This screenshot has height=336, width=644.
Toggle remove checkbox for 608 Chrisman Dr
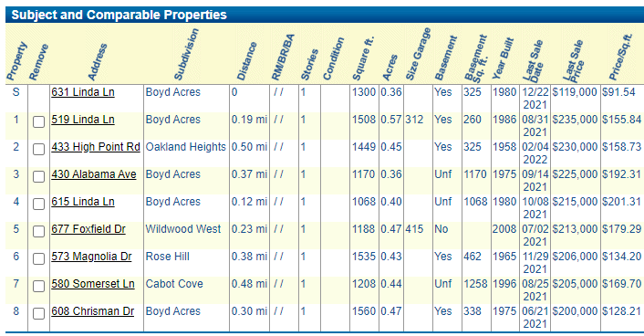coord(38,313)
